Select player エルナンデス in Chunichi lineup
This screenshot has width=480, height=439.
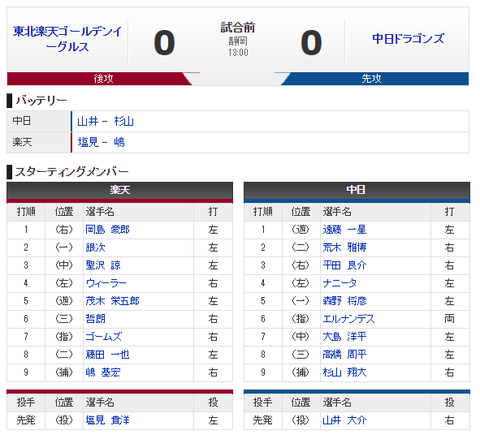coord(349,319)
